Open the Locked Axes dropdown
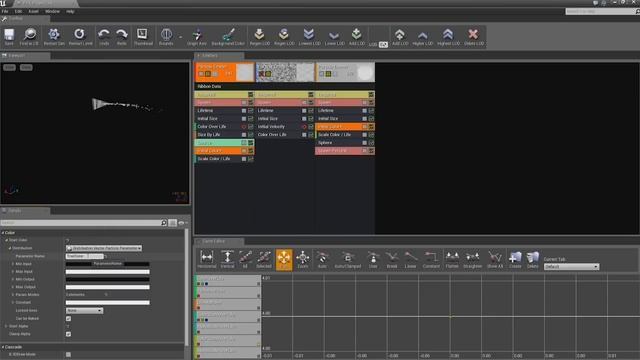Screen dimensions: 640x360 click(x=84, y=311)
